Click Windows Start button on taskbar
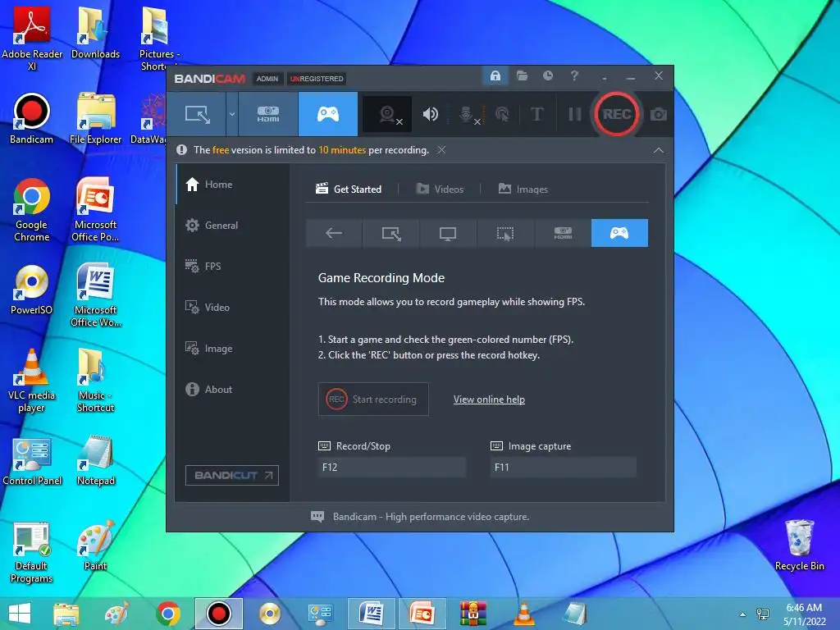 (x=20, y=614)
